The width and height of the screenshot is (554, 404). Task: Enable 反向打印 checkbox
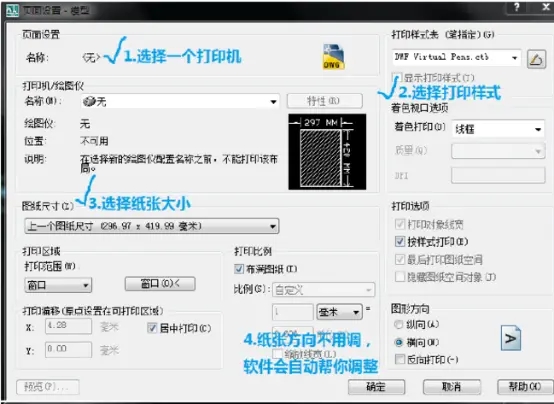click(x=400, y=359)
